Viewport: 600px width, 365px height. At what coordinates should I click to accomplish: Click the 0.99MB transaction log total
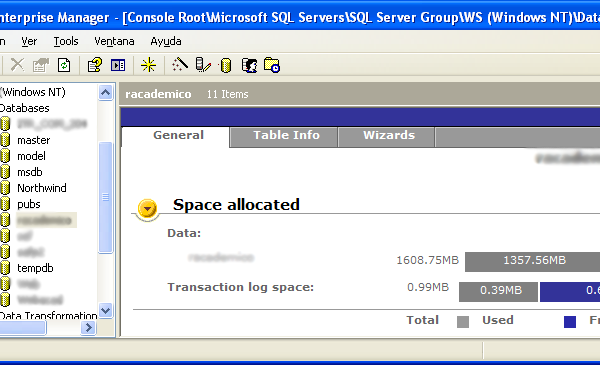click(428, 287)
